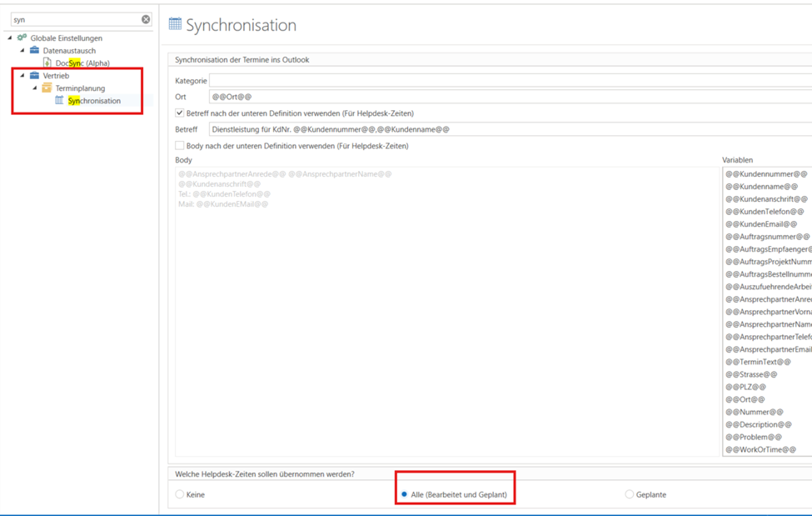Collapse the Vertrieb tree node
The width and height of the screenshot is (812, 516).
pyautogui.click(x=22, y=75)
